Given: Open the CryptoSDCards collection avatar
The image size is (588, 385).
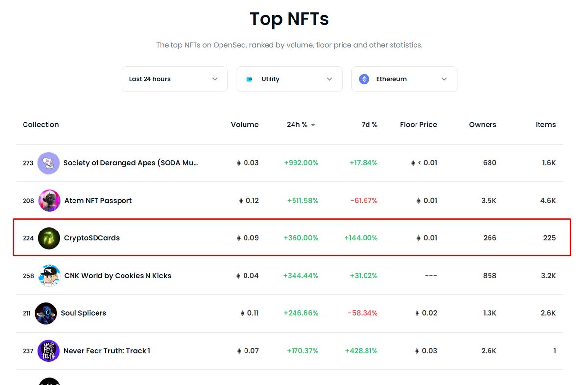Looking at the screenshot, I should point(49,238).
